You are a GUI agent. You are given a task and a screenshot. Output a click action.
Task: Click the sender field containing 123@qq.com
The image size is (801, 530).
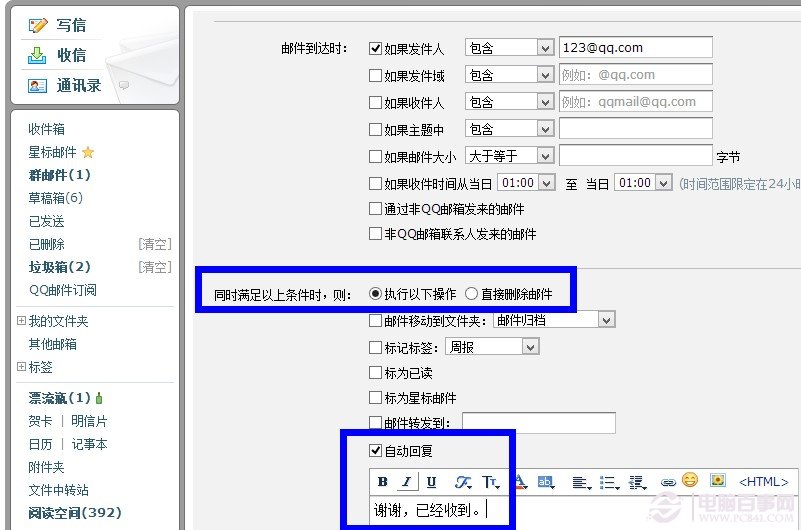point(635,47)
